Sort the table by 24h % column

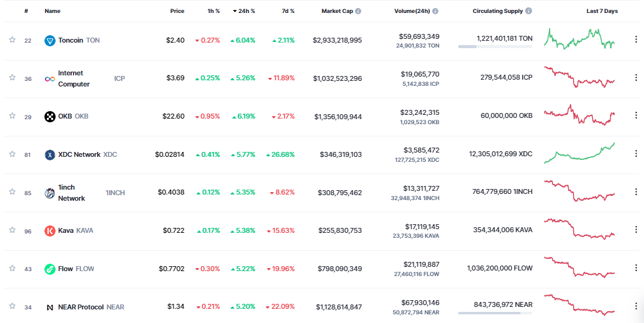[x=244, y=11]
